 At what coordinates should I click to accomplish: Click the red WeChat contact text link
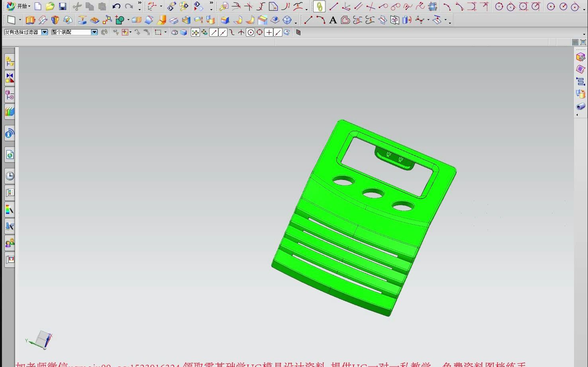coord(159,364)
